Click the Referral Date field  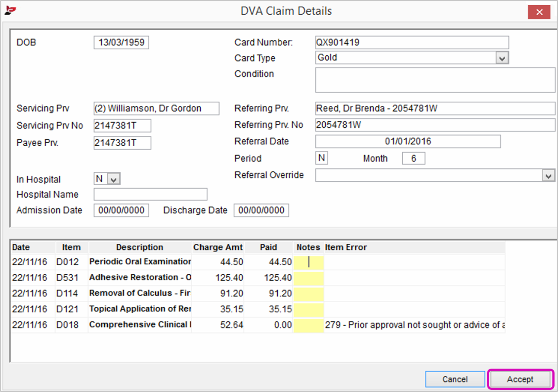408,141
